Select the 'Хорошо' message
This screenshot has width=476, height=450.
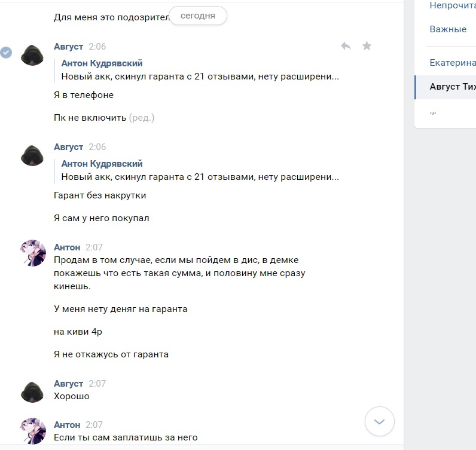pyautogui.click(x=72, y=396)
